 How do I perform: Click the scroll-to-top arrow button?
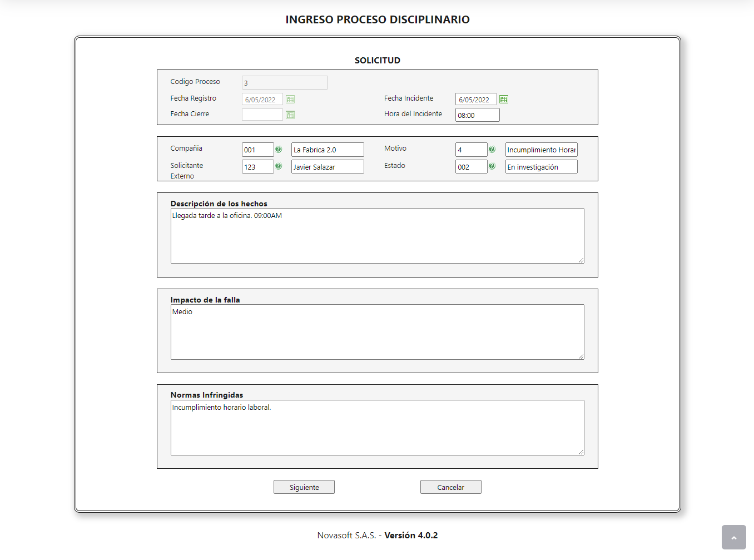click(734, 537)
